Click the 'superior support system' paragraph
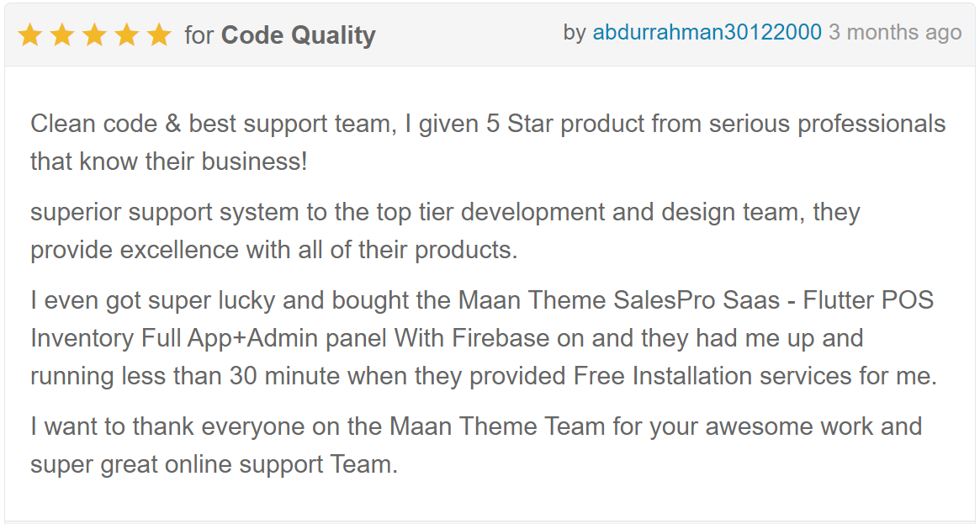This screenshot has height=524, width=980. (445, 231)
